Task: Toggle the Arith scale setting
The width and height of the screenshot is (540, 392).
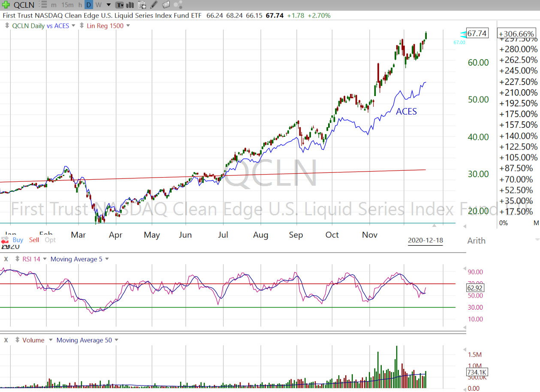Action: point(476,241)
